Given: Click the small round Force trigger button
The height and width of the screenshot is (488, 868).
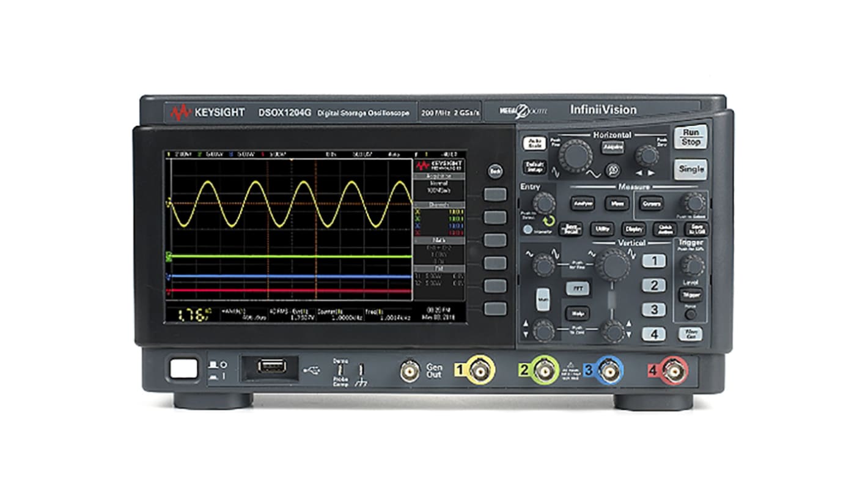Looking at the screenshot, I should point(690,314).
